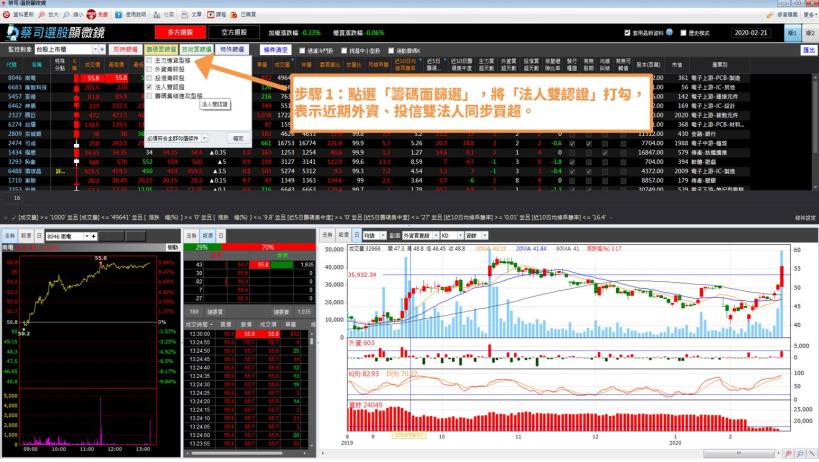Open the match all checked conditions dropdown

[x=177, y=138]
